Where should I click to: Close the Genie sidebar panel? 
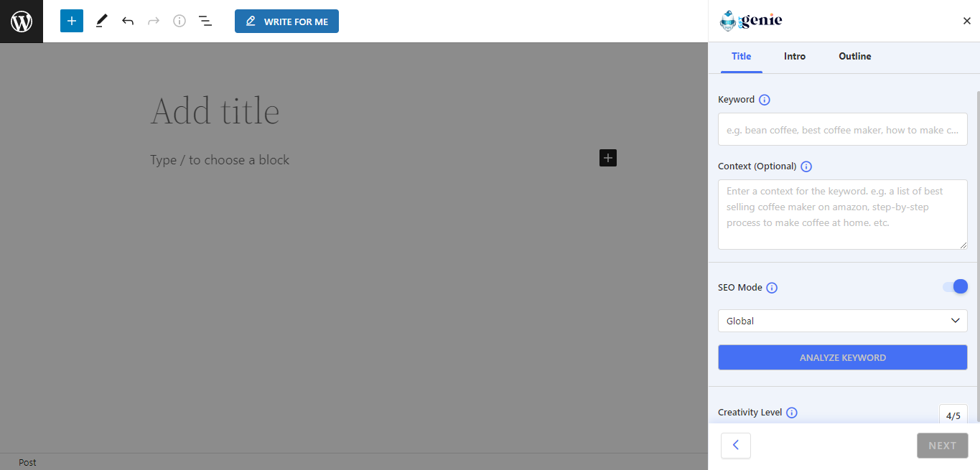click(x=966, y=21)
